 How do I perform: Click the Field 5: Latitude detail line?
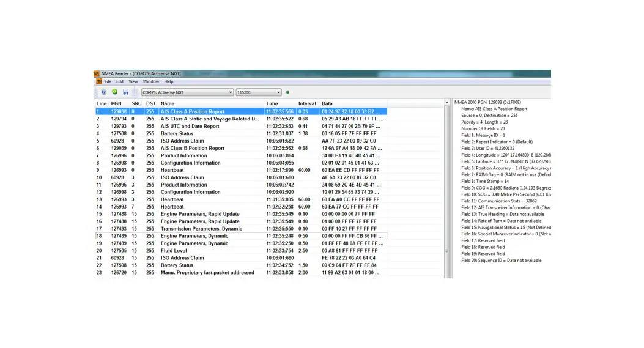click(506, 161)
